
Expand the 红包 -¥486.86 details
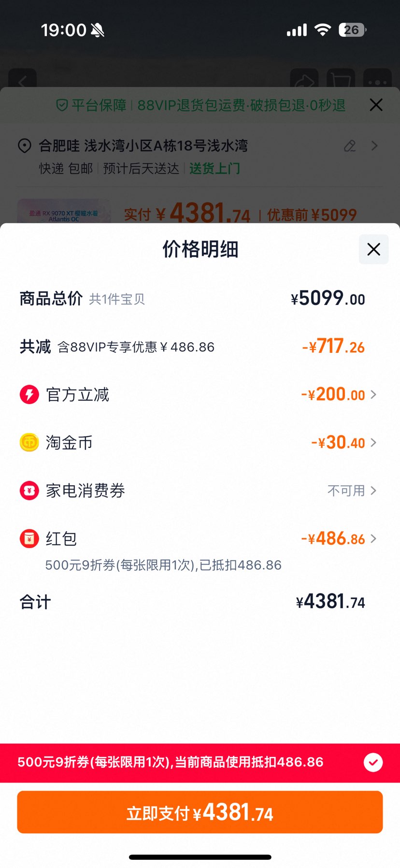point(339,538)
